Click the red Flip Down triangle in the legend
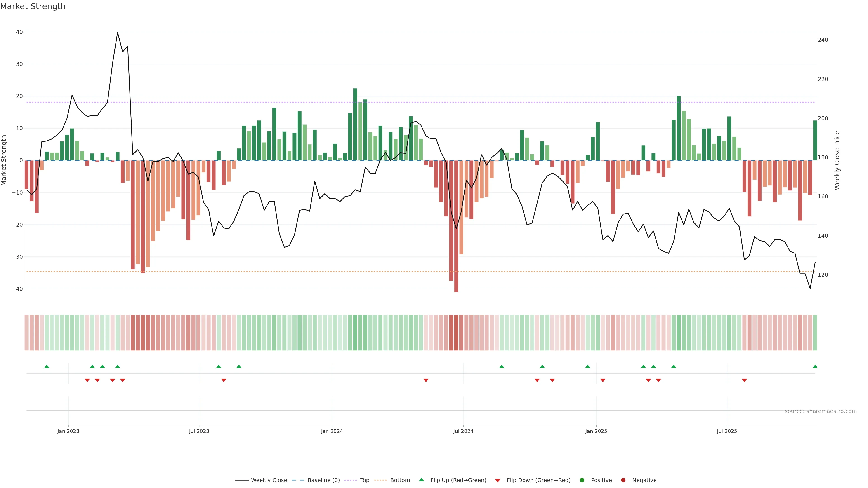 [x=498, y=481]
